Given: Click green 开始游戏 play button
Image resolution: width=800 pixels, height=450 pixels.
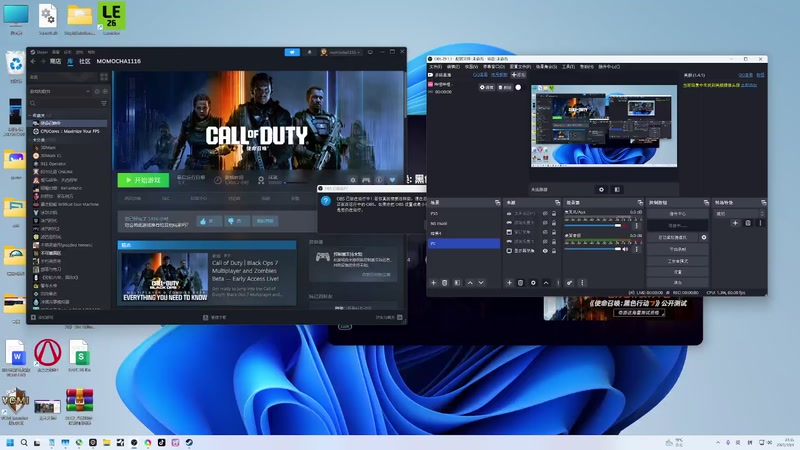Looking at the screenshot, I should pyautogui.click(x=143, y=180).
